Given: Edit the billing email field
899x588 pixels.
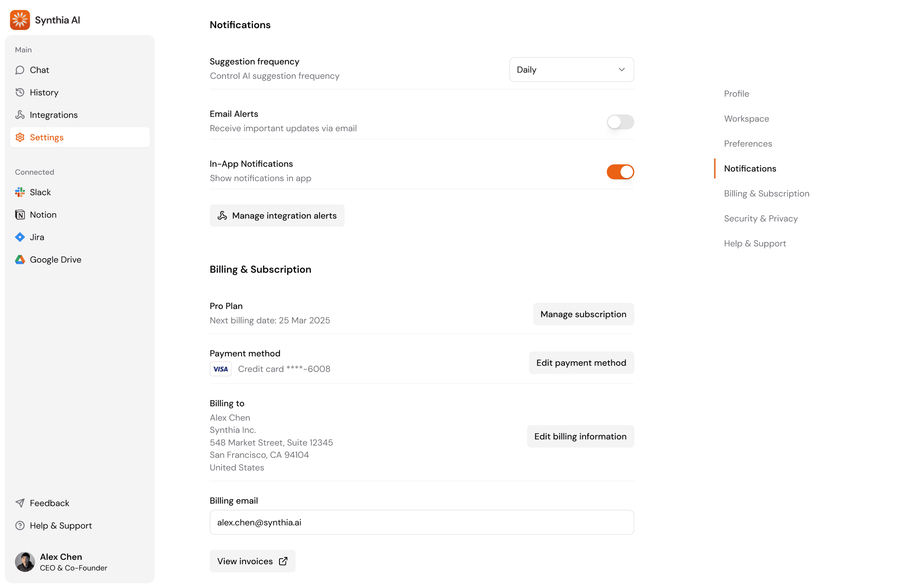Looking at the screenshot, I should coord(422,522).
